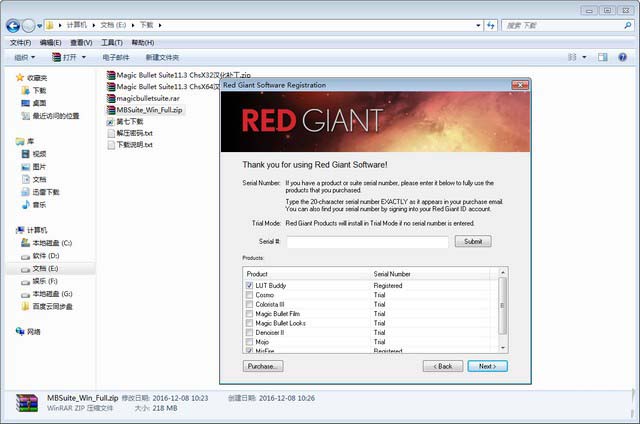Toggle the preview pane icon in Explorer toolbar
The image size is (640, 424).
602,57
